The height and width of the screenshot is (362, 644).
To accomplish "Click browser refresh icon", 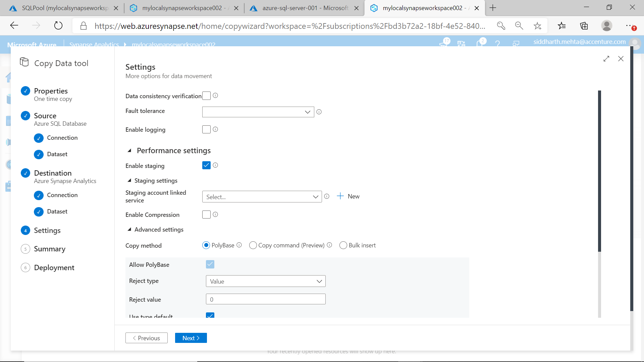I will [58, 25].
